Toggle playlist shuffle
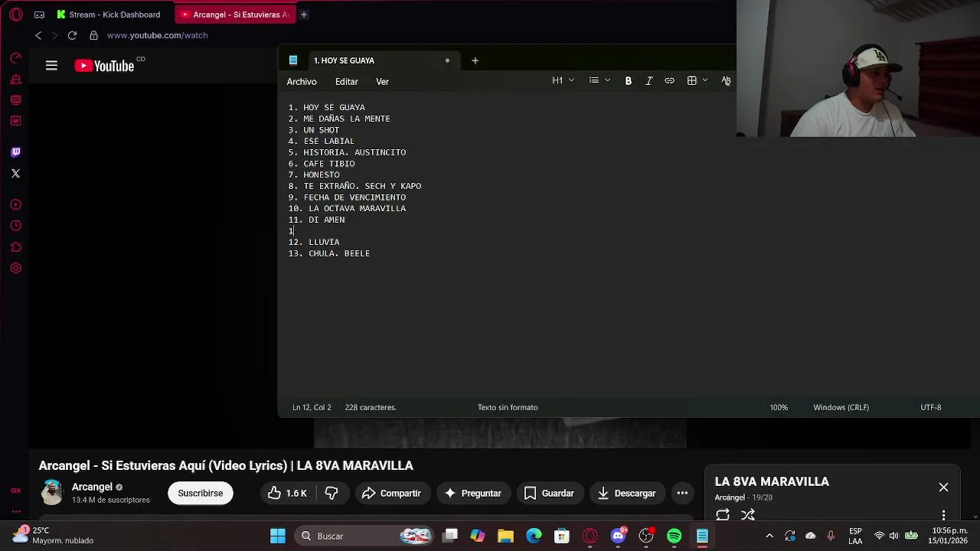 [748, 515]
